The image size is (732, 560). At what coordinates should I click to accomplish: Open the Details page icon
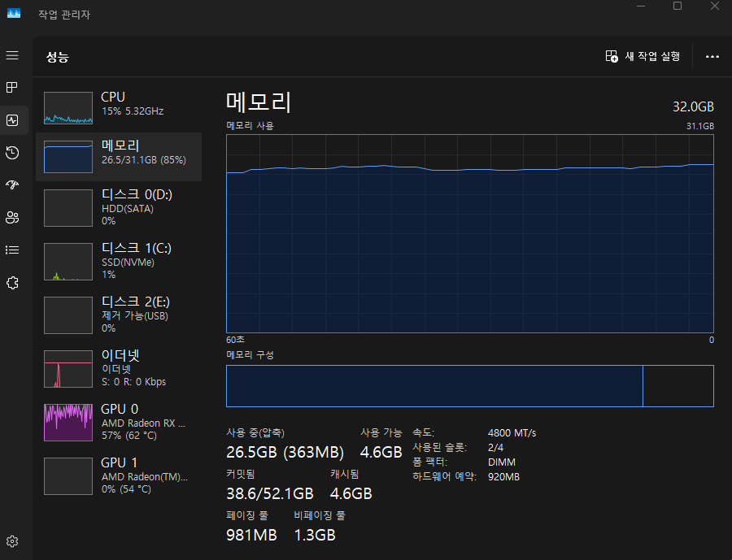(x=12, y=250)
